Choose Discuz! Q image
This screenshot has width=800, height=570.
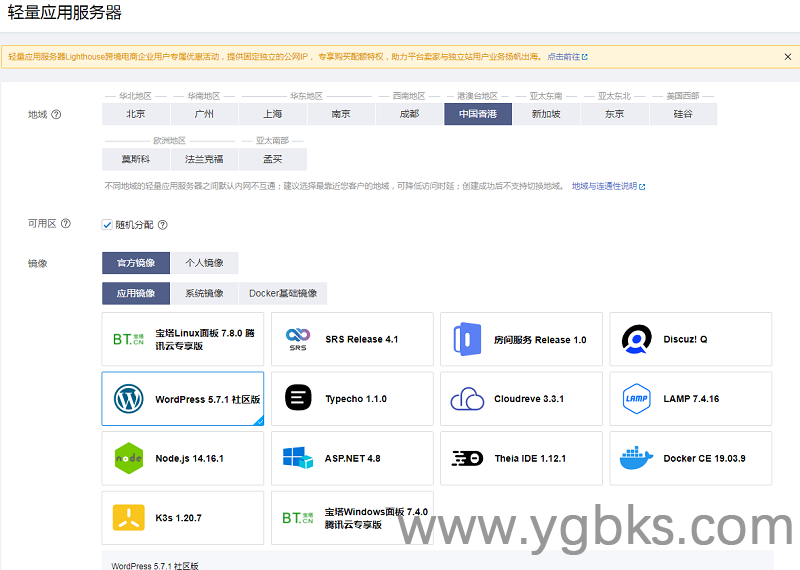click(691, 339)
